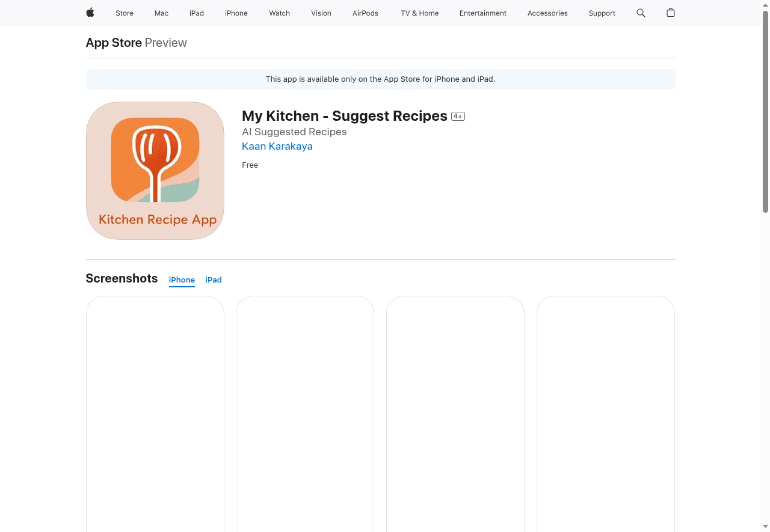Click the first iPhone screenshot
The height and width of the screenshot is (532, 770).
155,414
